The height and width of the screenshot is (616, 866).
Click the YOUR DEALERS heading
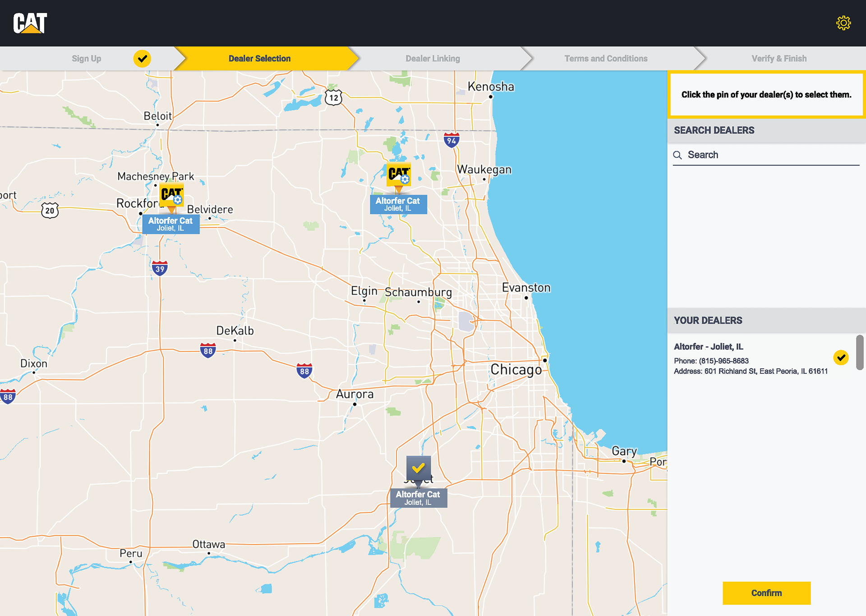[x=708, y=321]
